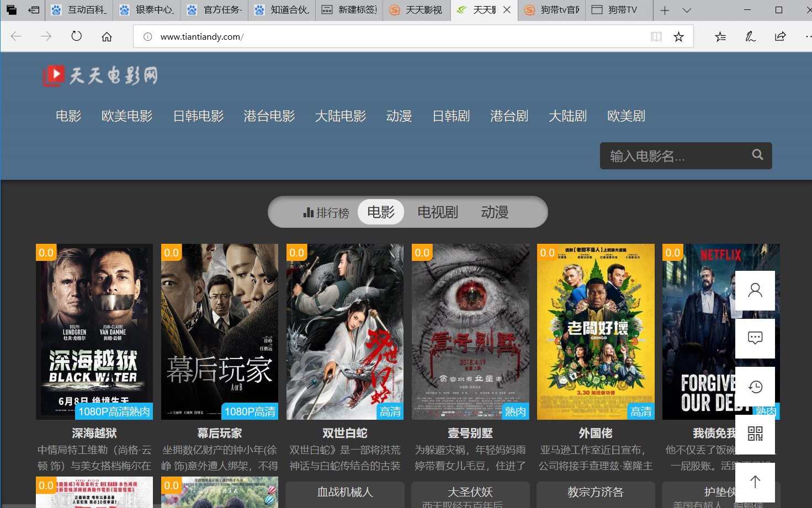The height and width of the screenshot is (508, 812).
Task: Open the 深海越狱 movie page
Action: point(94,433)
